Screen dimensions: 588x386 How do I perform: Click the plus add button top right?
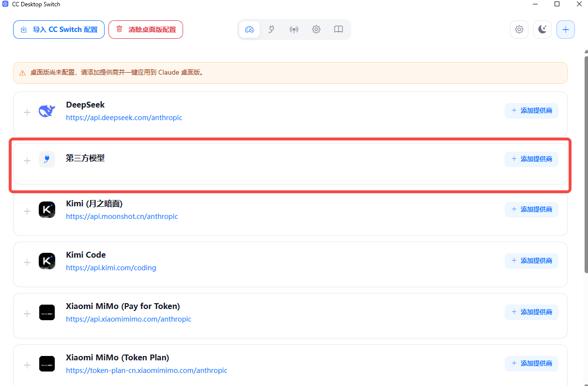click(x=566, y=30)
